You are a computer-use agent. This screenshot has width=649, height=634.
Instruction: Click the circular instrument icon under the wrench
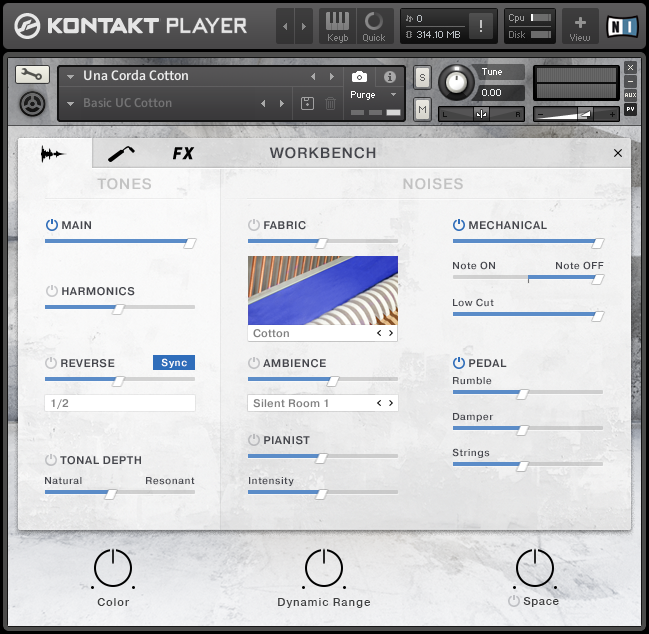33,103
